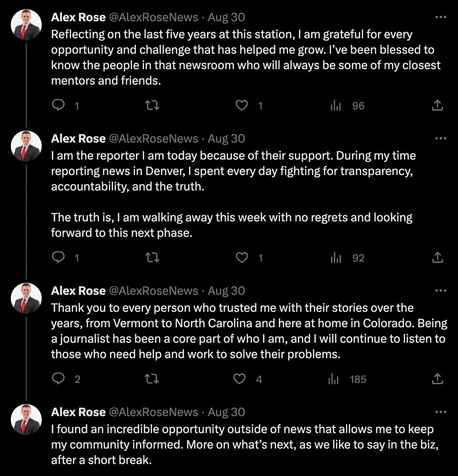Viewport: 458px width, 476px height.
Task: Open the Aug 30 timestamp of the last tweet
Action: (x=226, y=412)
